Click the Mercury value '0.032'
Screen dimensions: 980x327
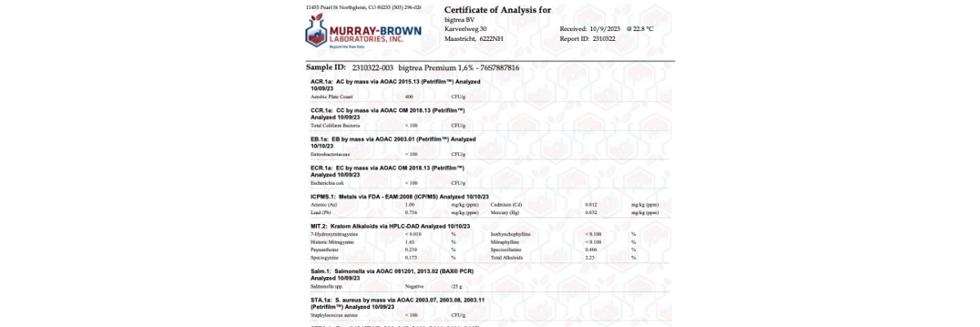[591, 212]
